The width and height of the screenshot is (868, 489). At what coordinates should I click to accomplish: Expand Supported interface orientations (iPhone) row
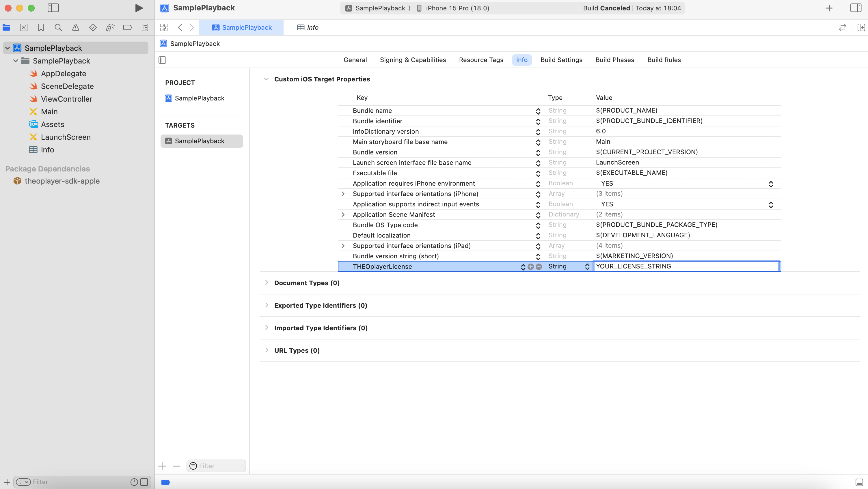pos(343,194)
